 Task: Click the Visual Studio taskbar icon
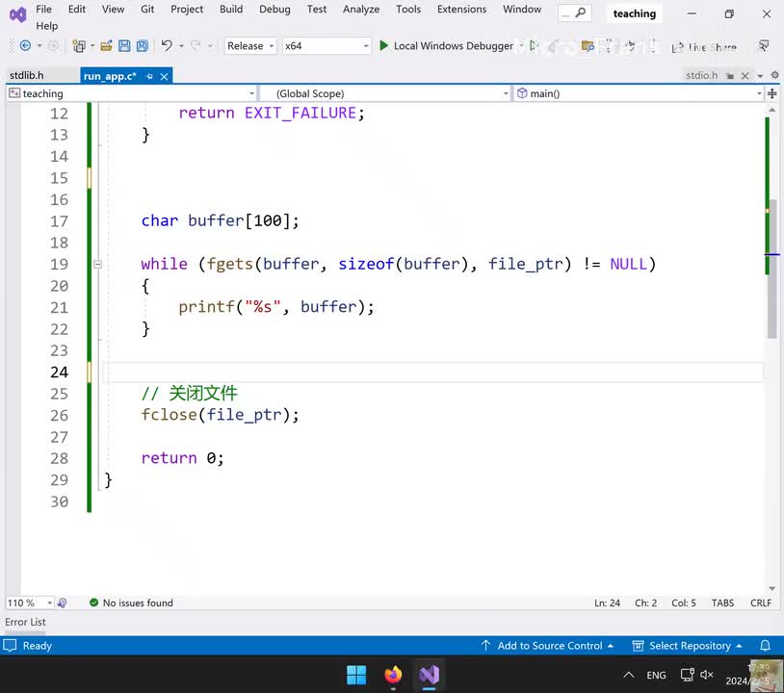tap(429, 675)
